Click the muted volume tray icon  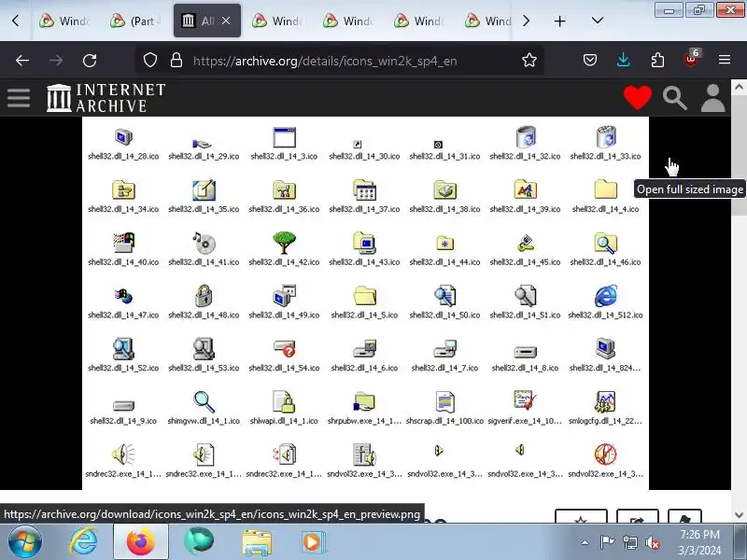pyautogui.click(x=652, y=542)
